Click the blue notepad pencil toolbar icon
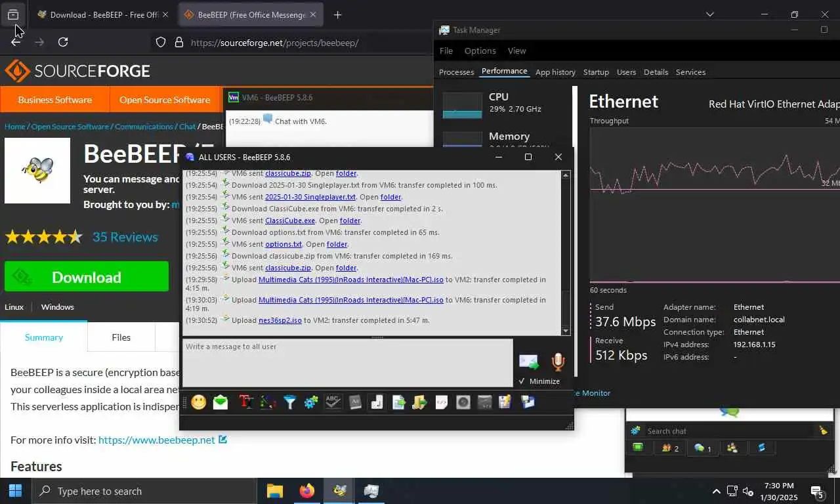Viewport: 840px width, 504px height. coord(505,402)
